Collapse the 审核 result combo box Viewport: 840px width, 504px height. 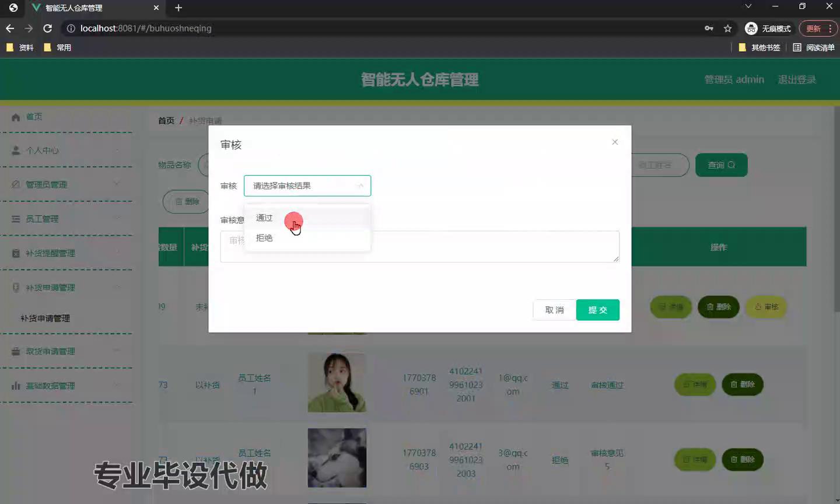tap(360, 185)
